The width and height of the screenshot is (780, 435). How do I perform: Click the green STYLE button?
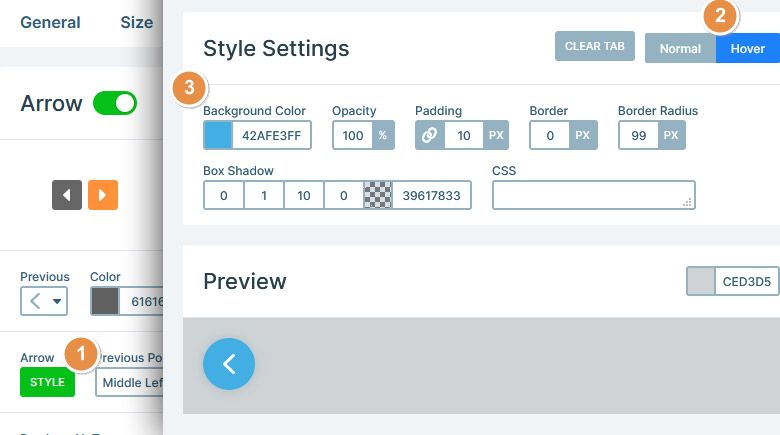[47, 382]
